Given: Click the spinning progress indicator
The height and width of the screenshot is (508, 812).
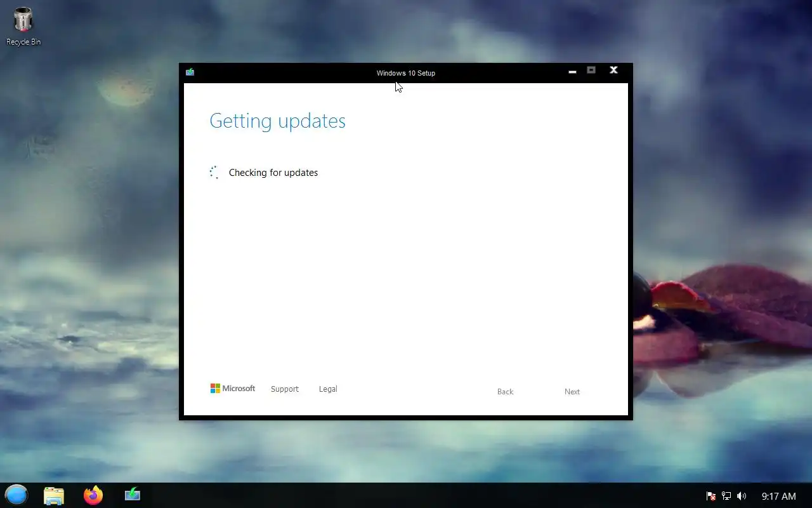Looking at the screenshot, I should click(214, 172).
